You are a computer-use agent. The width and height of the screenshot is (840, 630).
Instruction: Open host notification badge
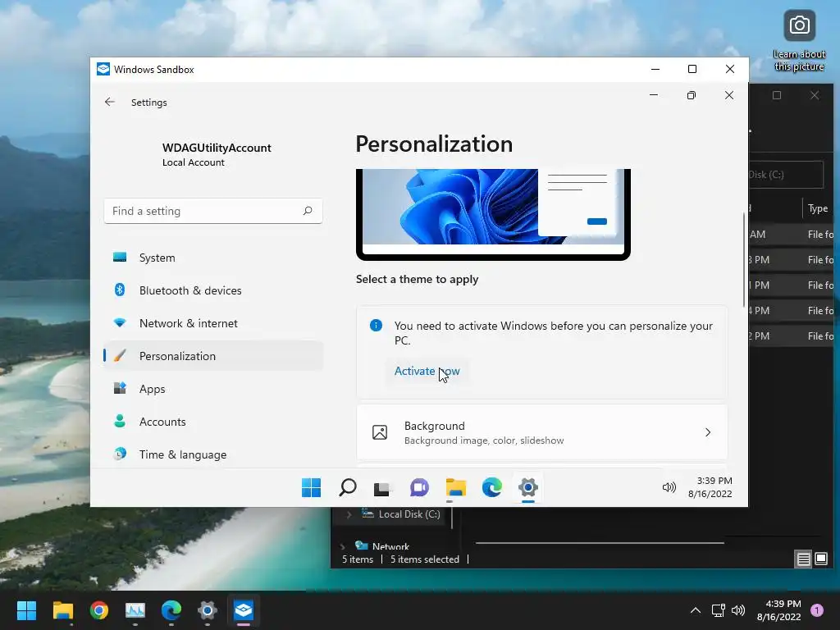coord(817,610)
